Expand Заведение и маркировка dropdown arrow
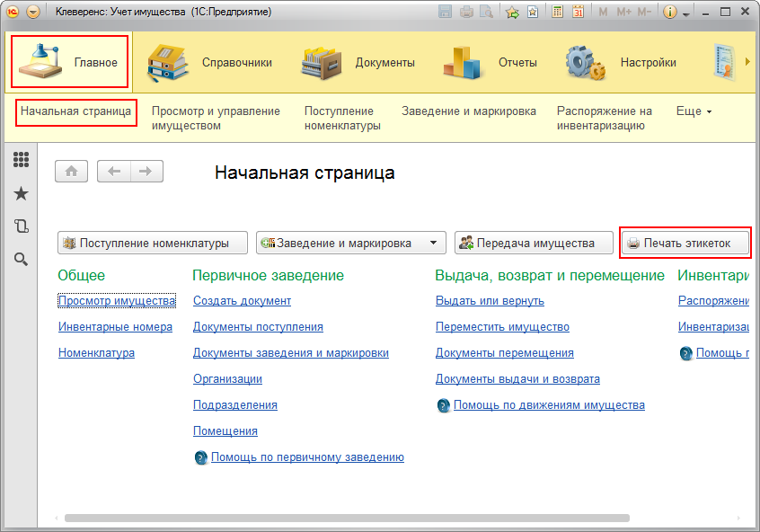 (434, 243)
